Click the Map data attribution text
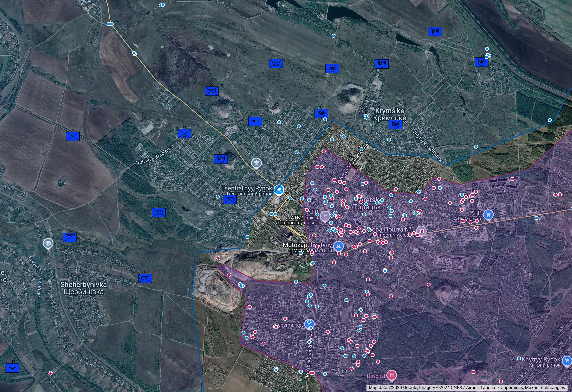 pos(467,388)
